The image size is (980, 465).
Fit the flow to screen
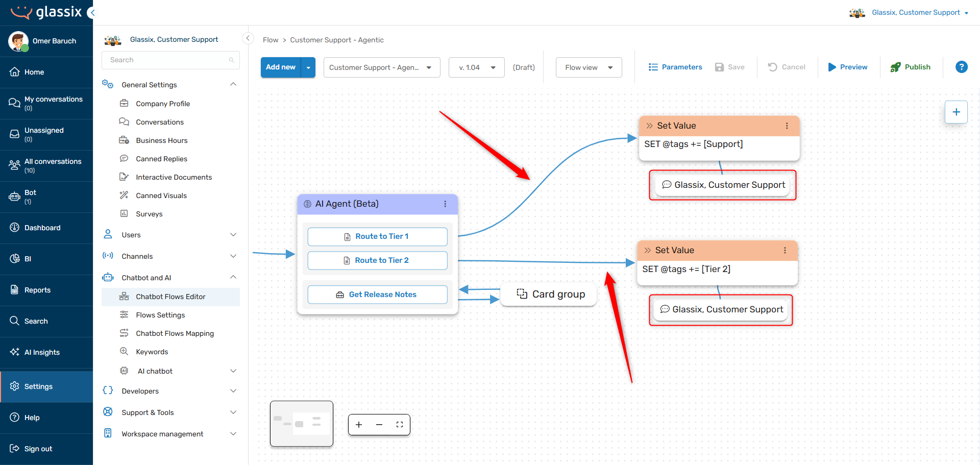point(400,425)
